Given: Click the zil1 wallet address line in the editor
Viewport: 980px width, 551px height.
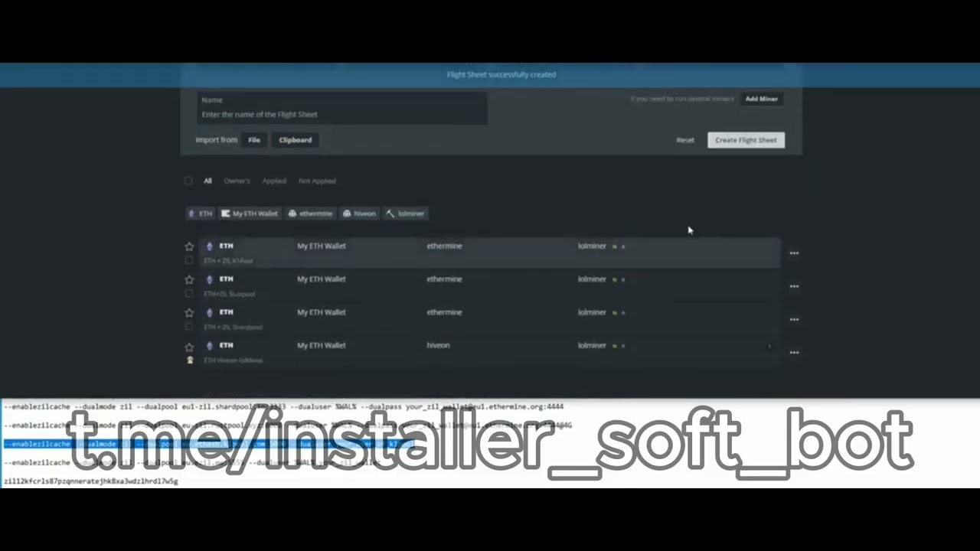Looking at the screenshot, I should 90,481.
